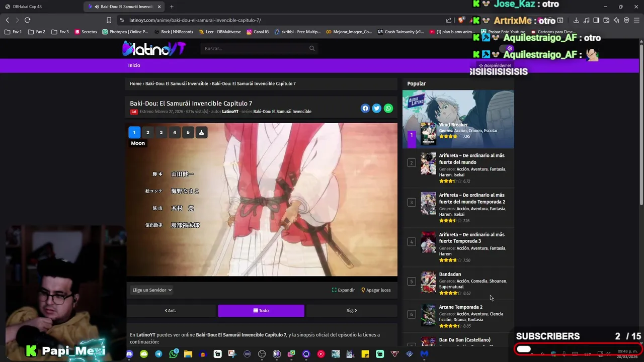Open Discord from the taskbar
This screenshot has width=644, height=362.
coord(129,354)
